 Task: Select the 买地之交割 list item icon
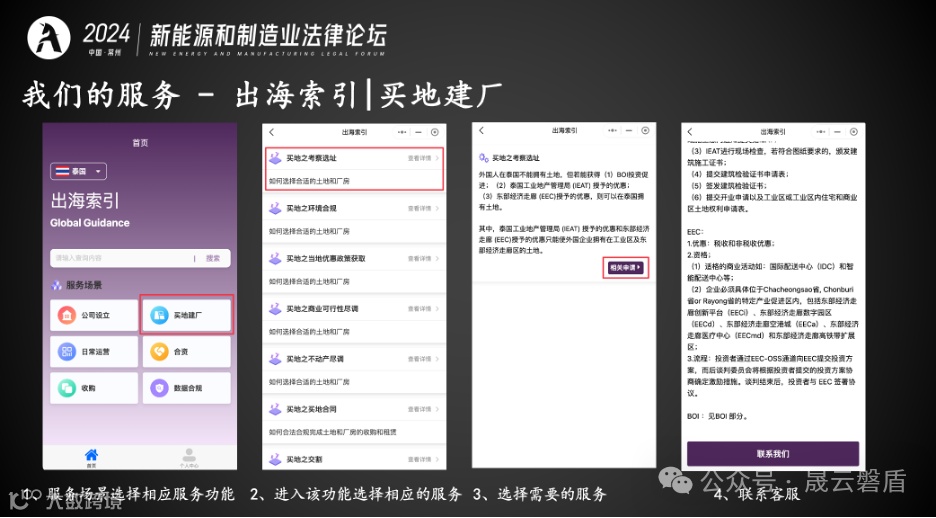275,459
